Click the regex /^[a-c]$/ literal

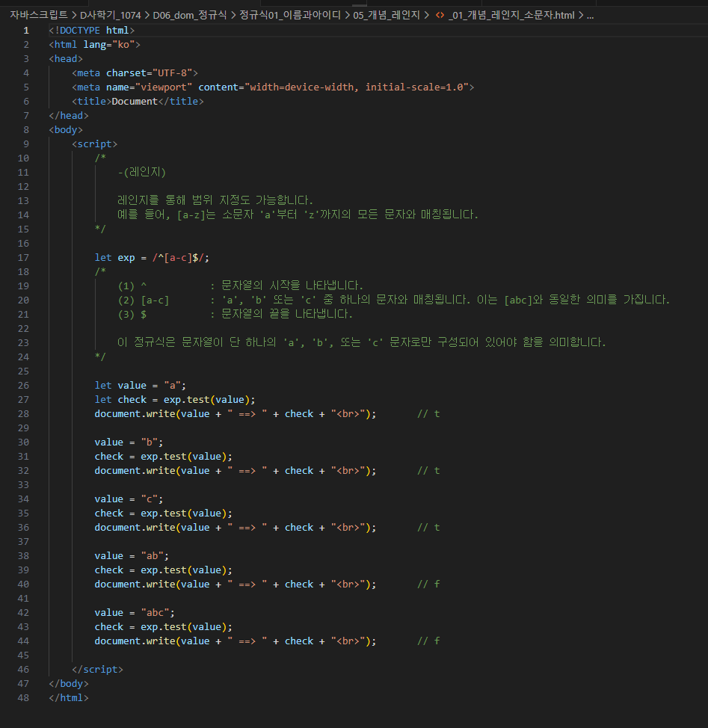point(178,258)
